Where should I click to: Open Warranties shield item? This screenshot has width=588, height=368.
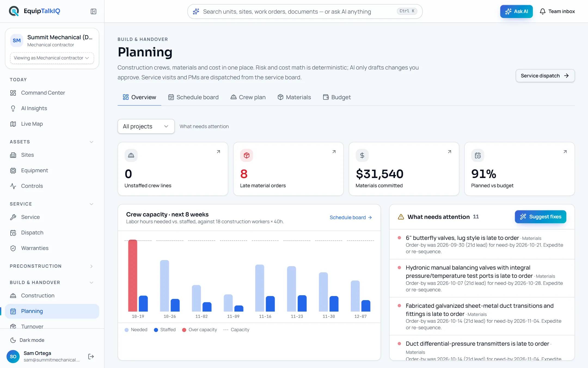52,248
